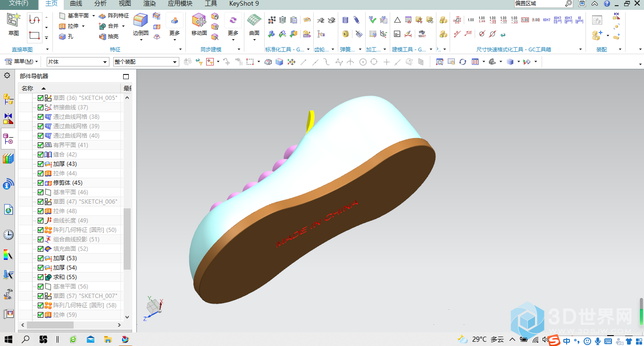The width and height of the screenshot is (644, 346).
Task: Click the navigator vertical scrollbar thumb
Action: [127, 239]
